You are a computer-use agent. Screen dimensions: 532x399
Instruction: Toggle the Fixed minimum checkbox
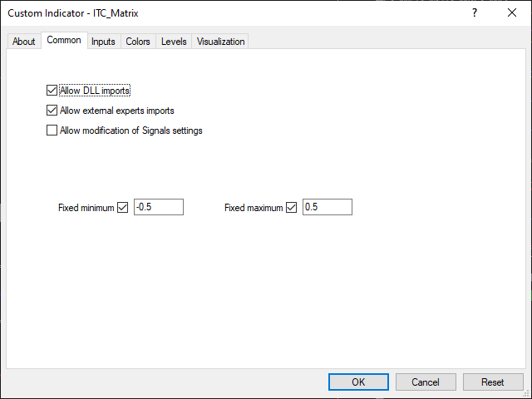[x=123, y=208]
